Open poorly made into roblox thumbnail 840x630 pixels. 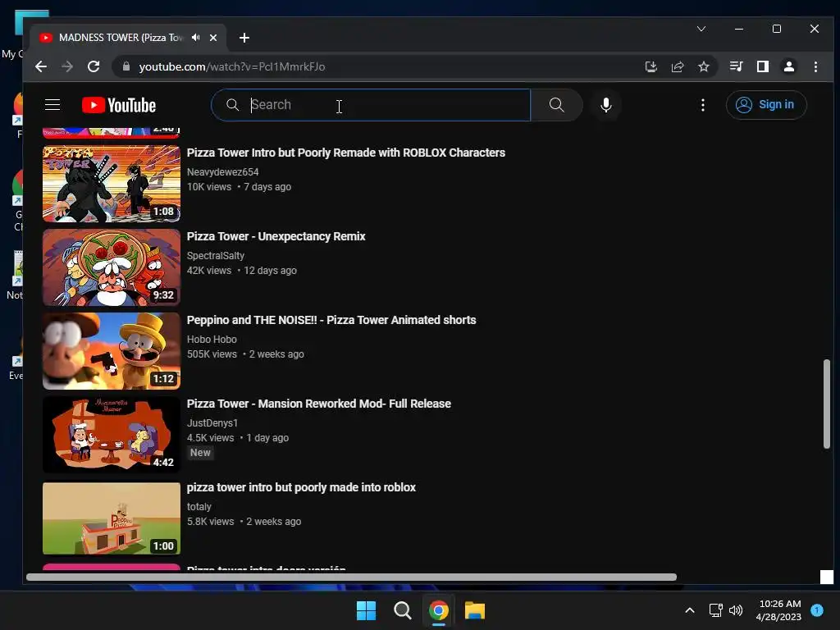(x=112, y=518)
